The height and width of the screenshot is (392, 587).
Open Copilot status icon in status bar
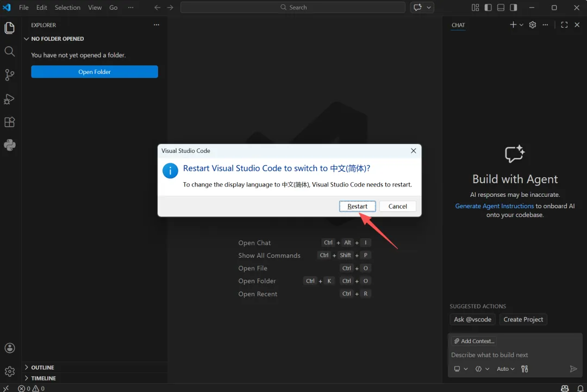565,388
